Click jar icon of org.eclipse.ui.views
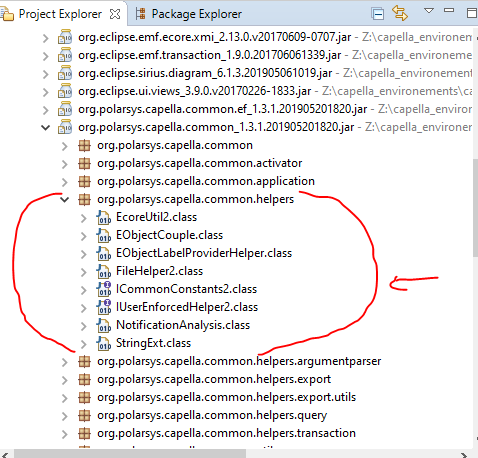This screenshot has width=478, height=458. pos(65,91)
